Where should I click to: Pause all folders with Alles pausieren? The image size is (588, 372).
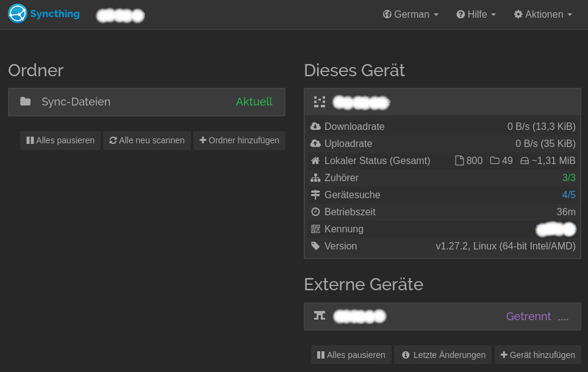click(x=60, y=140)
